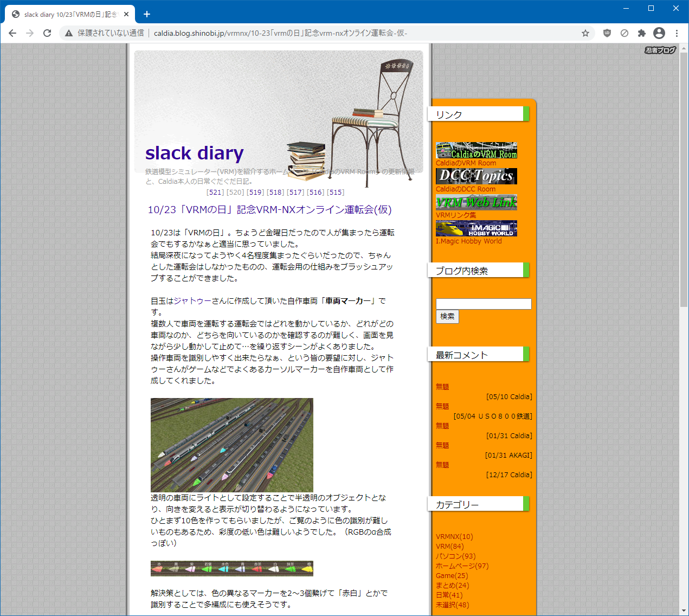
Task: Click the scrollbar down arrow
Action: (x=684, y=611)
